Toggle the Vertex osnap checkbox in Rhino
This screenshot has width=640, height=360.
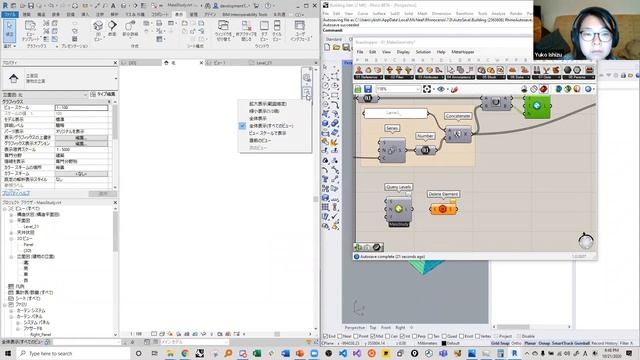[x=478, y=336]
